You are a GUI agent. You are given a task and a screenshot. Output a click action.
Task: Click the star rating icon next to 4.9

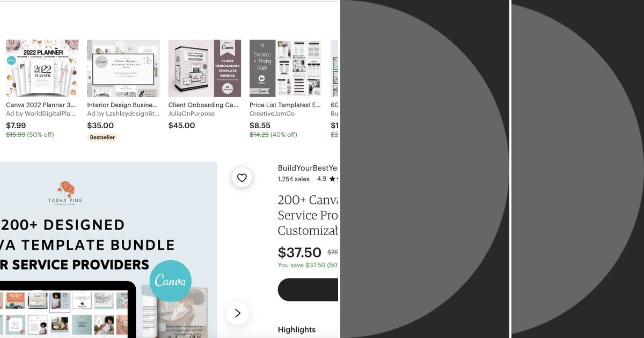[x=333, y=179]
